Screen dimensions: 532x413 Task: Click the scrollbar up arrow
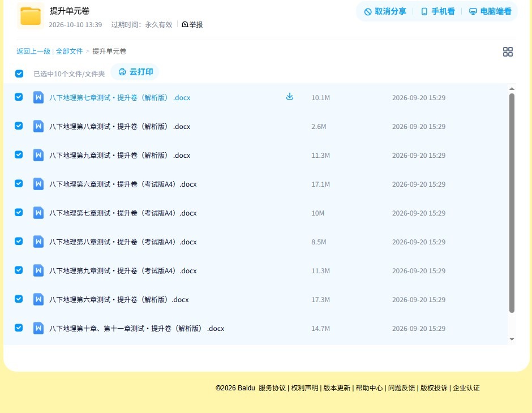512,88
